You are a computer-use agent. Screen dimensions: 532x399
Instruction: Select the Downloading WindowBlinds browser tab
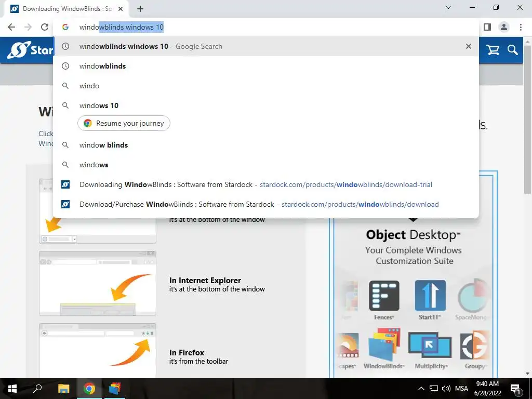67,9
